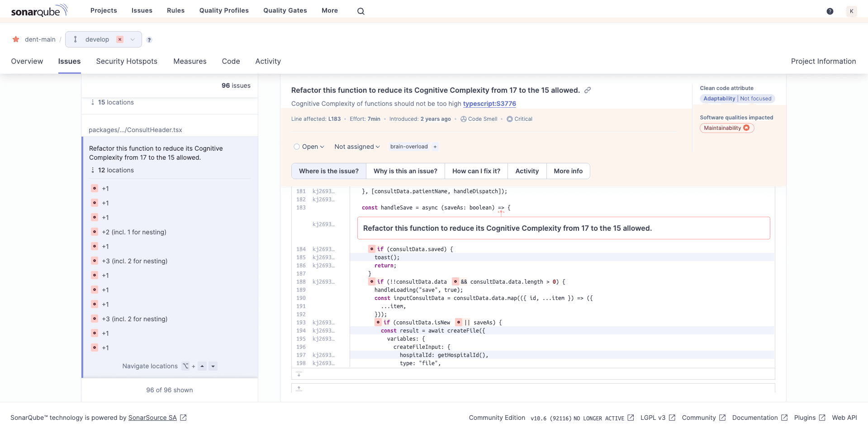The height and width of the screenshot is (433, 868).
Task: Click the if marker on line 193
Action: click(x=378, y=322)
